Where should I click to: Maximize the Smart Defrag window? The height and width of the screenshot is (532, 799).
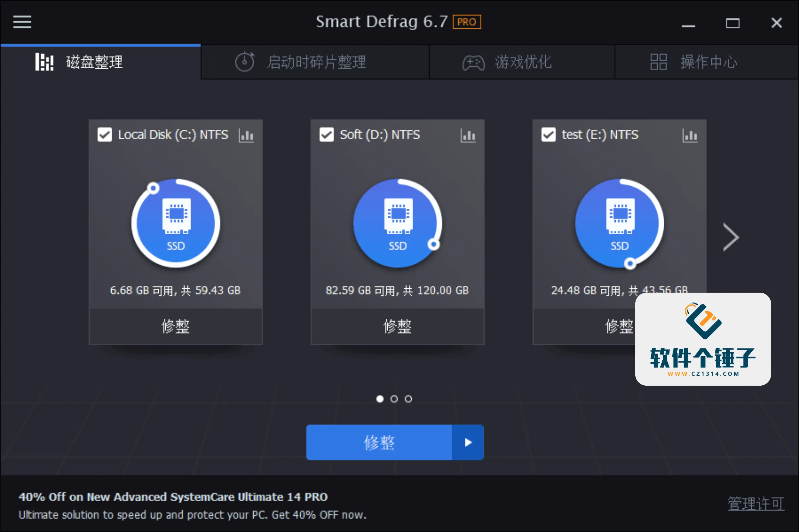[x=733, y=23]
